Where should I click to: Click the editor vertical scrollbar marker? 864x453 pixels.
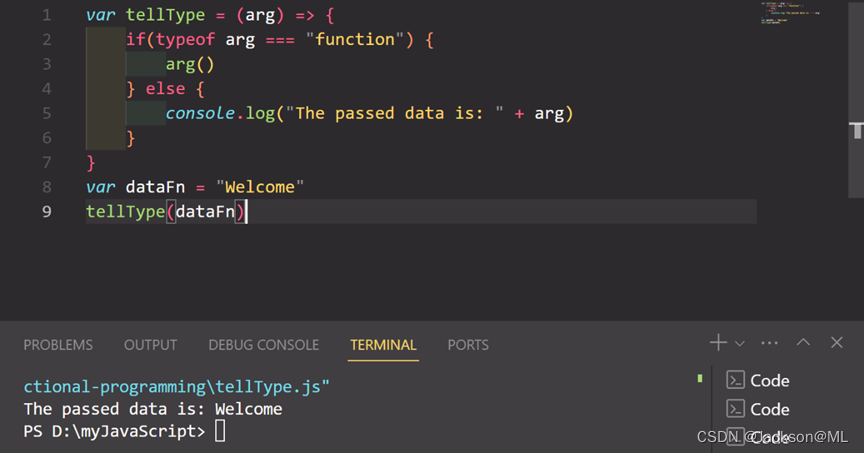[857, 131]
